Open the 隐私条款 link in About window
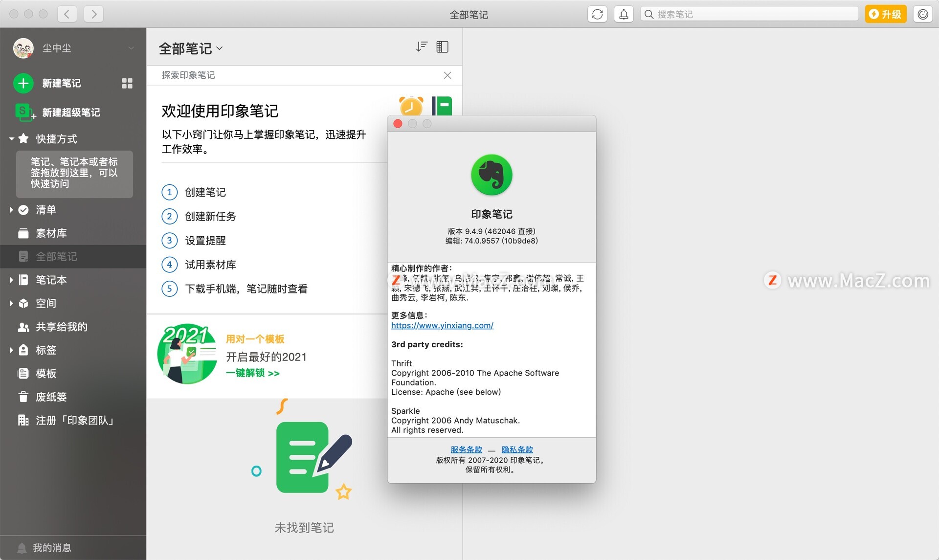This screenshot has height=560, width=939. coord(517,449)
